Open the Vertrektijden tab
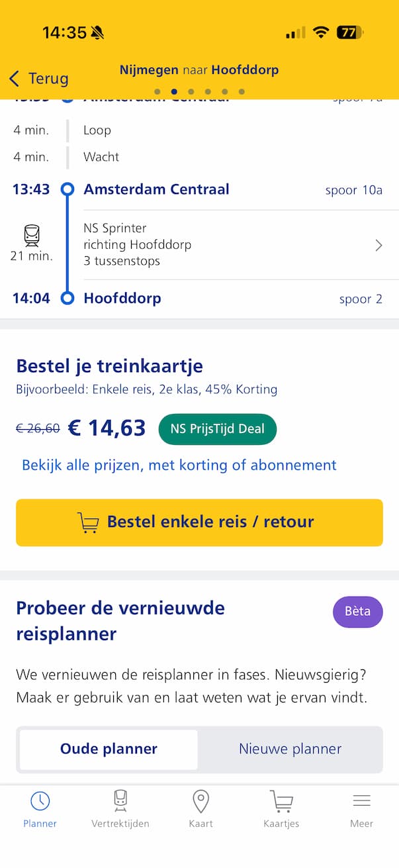 (120, 809)
